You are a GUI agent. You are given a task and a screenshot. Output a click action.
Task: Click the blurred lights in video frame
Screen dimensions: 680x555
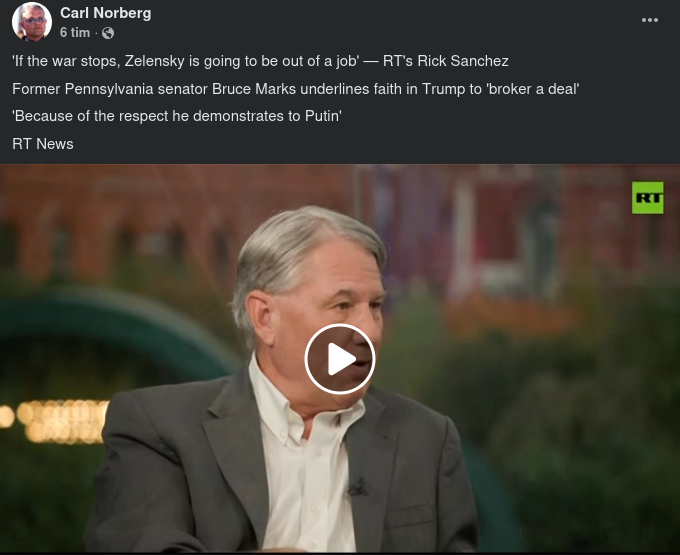click(x=54, y=421)
